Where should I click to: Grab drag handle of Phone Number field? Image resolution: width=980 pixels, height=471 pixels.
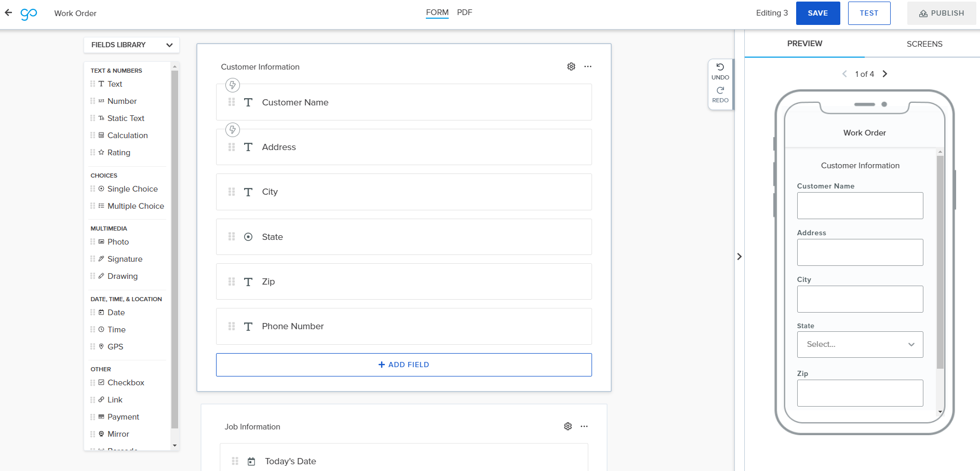point(232,326)
